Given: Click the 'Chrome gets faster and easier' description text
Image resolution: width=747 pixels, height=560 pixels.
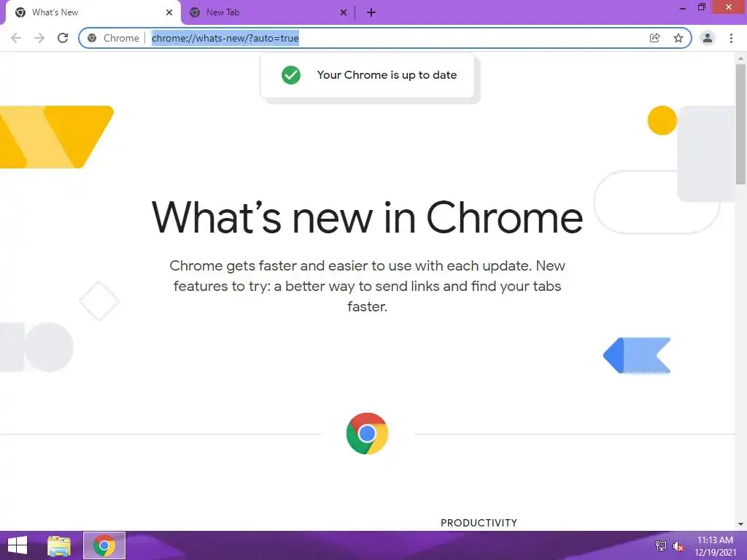Looking at the screenshot, I should (x=368, y=286).
